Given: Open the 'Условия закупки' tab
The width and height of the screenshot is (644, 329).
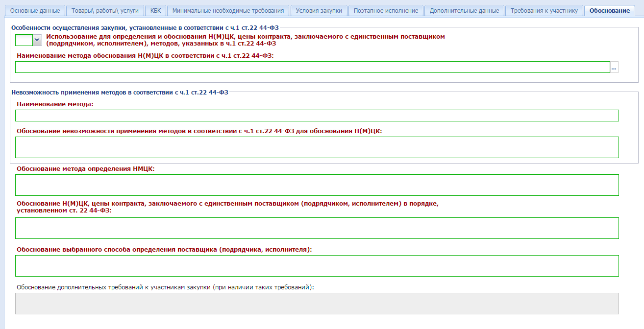Looking at the screenshot, I should [319, 11].
